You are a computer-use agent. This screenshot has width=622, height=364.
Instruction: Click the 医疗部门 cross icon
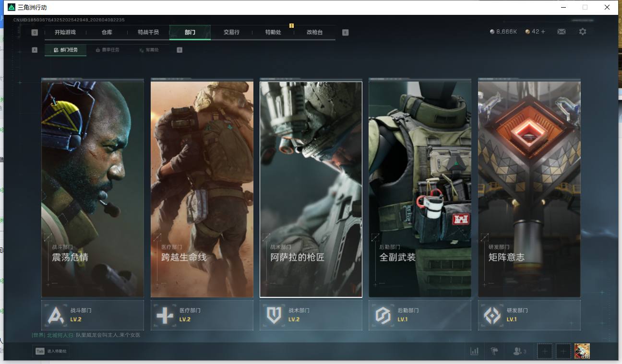(165, 315)
